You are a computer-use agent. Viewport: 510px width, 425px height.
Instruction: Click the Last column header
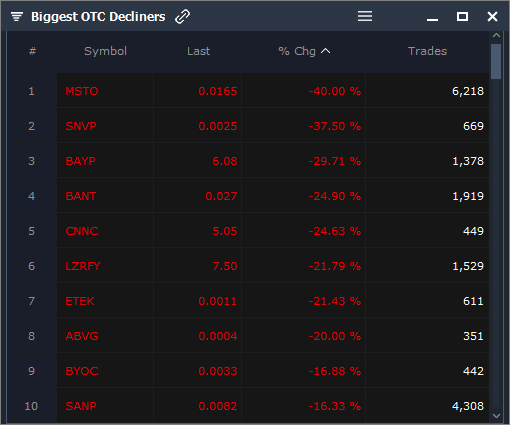tap(198, 51)
